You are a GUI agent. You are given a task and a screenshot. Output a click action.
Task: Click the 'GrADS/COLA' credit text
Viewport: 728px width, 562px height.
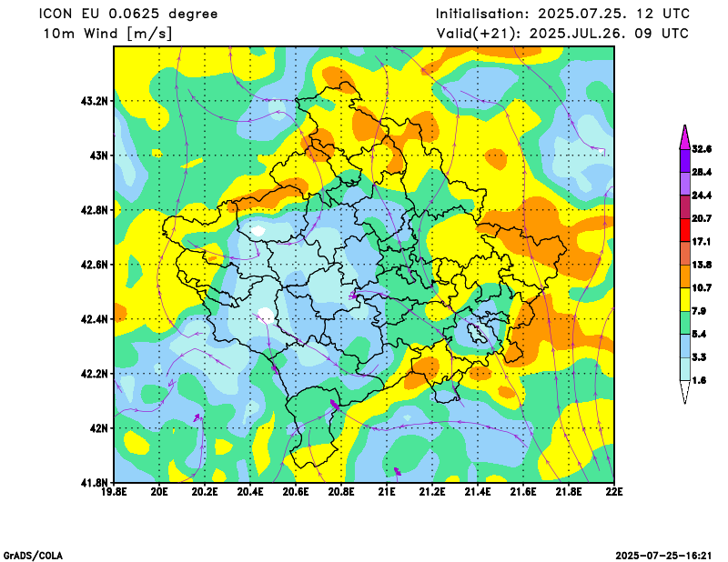point(33,556)
